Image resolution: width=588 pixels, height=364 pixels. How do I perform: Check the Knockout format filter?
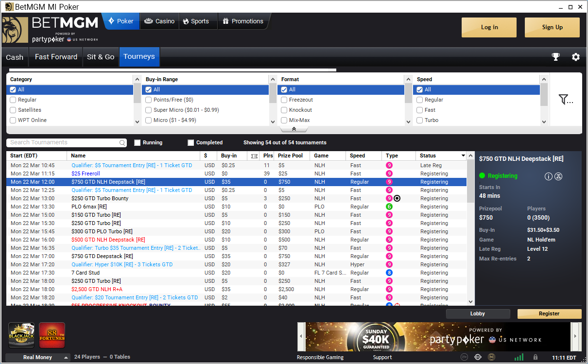284,110
